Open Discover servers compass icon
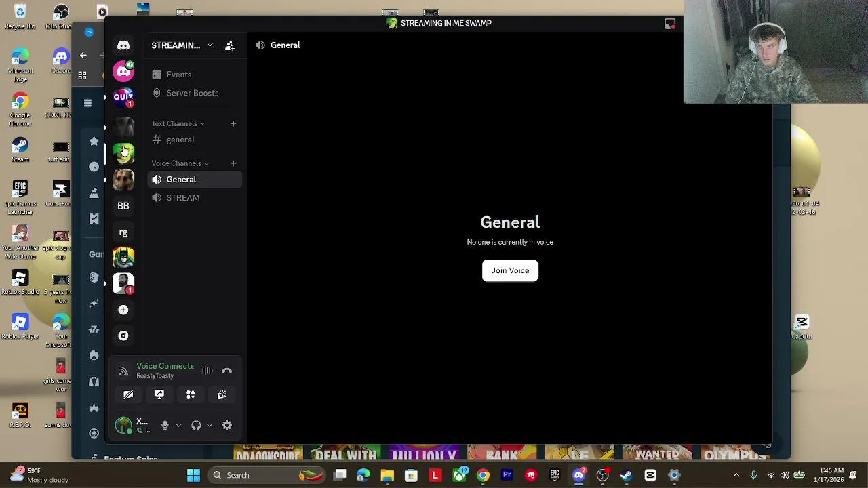This screenshot has height=488, width=868. 123,335
